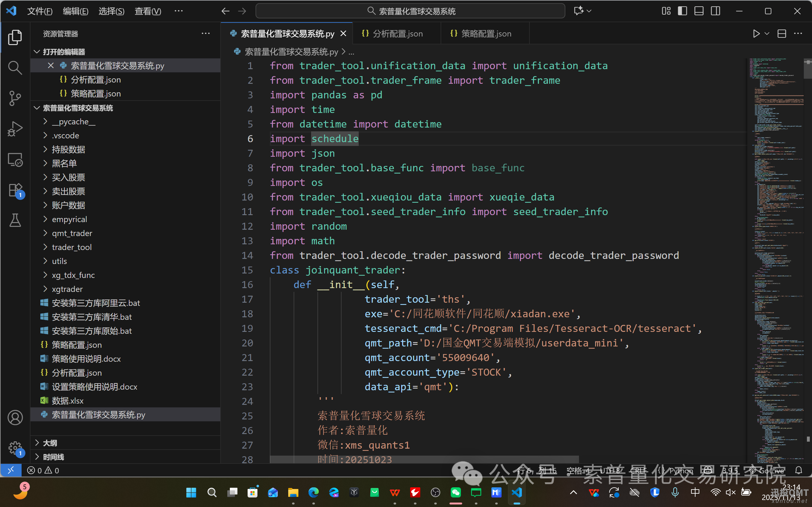Image resolution: width=812 pixels, height=507 pixels.
Task: Open the 编辑(E) menu
Action: coord(76,11)
